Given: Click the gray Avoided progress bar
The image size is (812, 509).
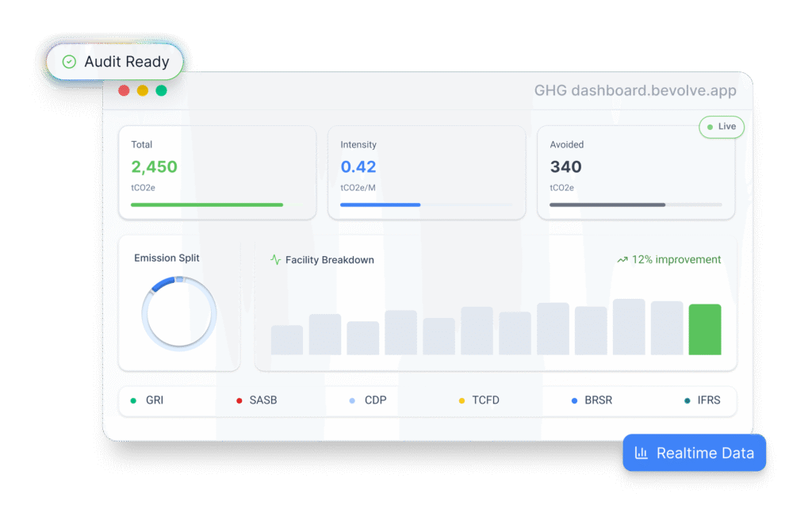Looking at the screenshot, I should coord(607,205).
